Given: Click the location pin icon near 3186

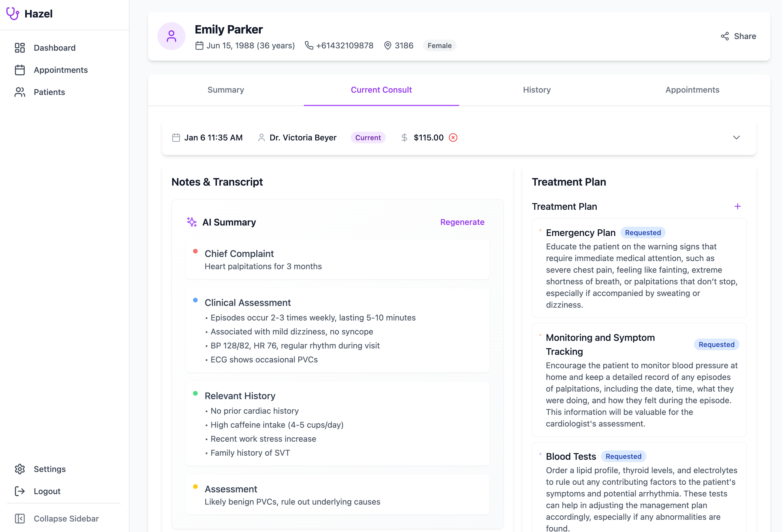Looking at the screenshot, I should [x=388, y=45].
